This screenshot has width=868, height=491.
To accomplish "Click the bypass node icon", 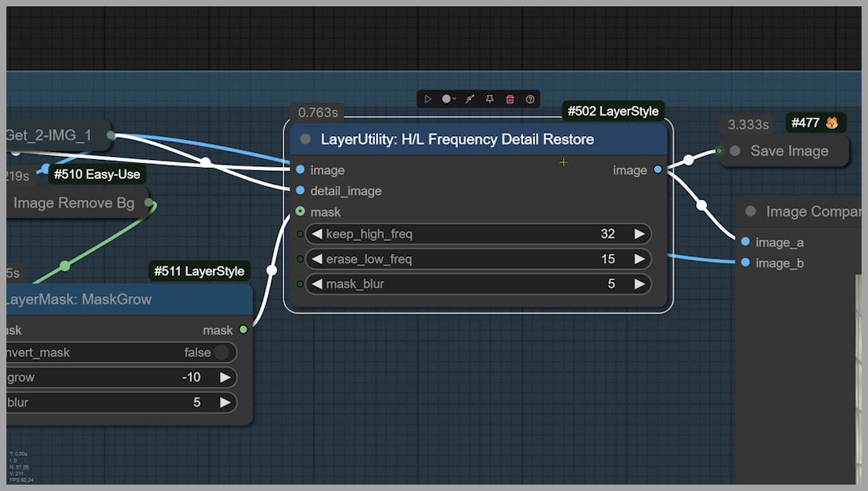I will point(470,99).
